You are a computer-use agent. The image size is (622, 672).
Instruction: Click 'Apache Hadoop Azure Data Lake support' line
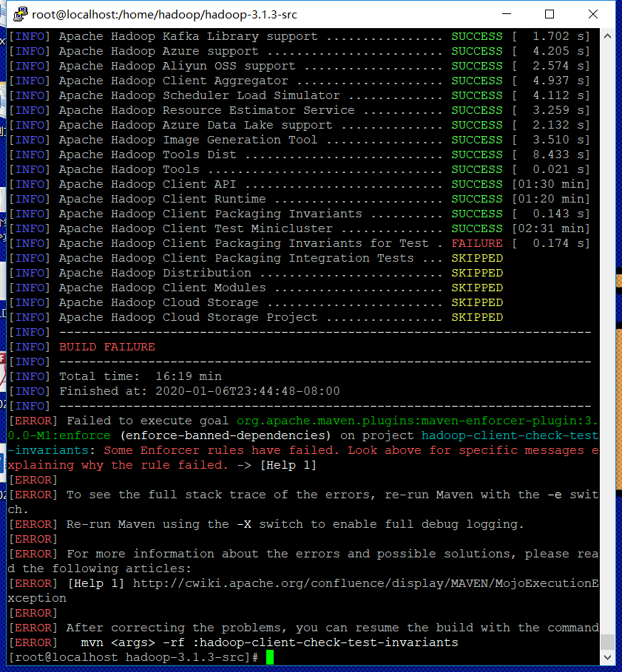tap(300, 125)
